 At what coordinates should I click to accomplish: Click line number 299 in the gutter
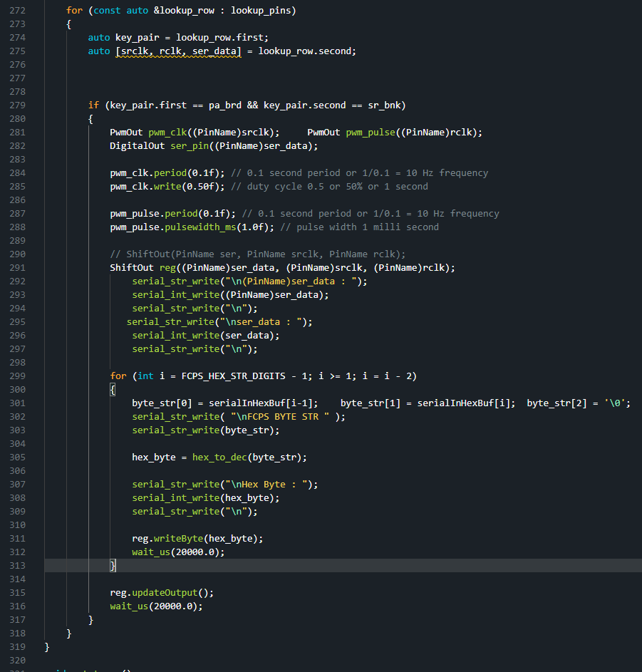click(18, 376)
